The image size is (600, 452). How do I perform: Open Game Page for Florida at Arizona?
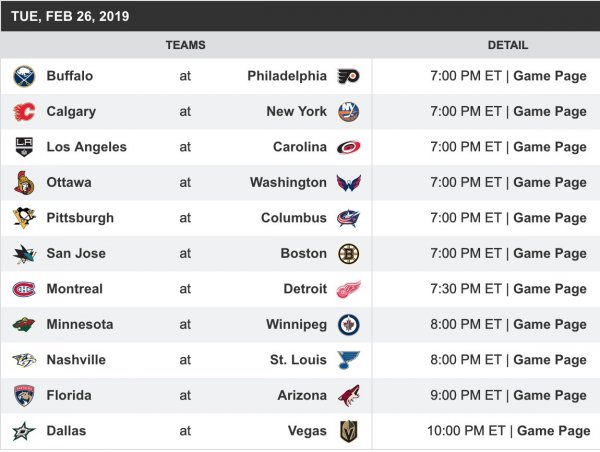tap(550, 396)
